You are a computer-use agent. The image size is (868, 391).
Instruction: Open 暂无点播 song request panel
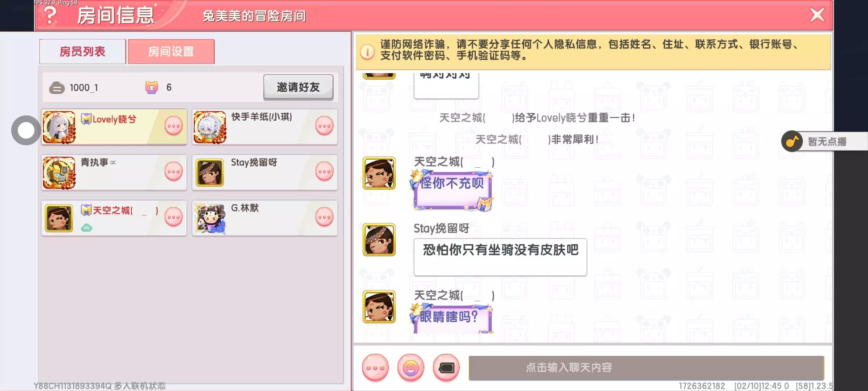pyautogui.click(x=827, y=142)
